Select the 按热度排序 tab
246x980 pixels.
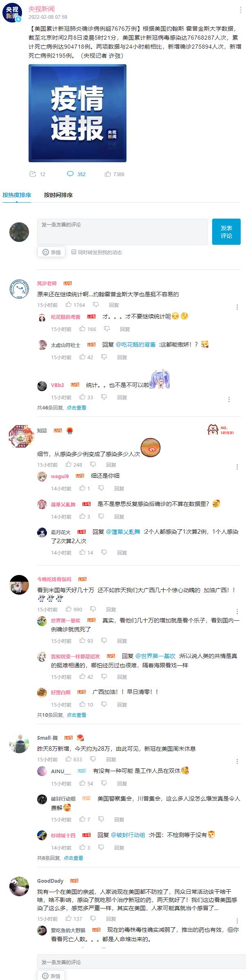pos(17,195)
